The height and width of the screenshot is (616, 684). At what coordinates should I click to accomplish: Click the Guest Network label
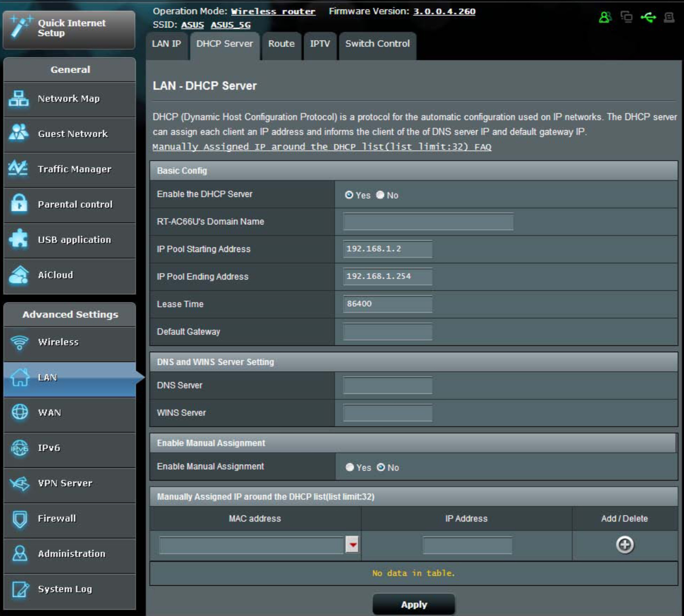(x=73, y=134)
